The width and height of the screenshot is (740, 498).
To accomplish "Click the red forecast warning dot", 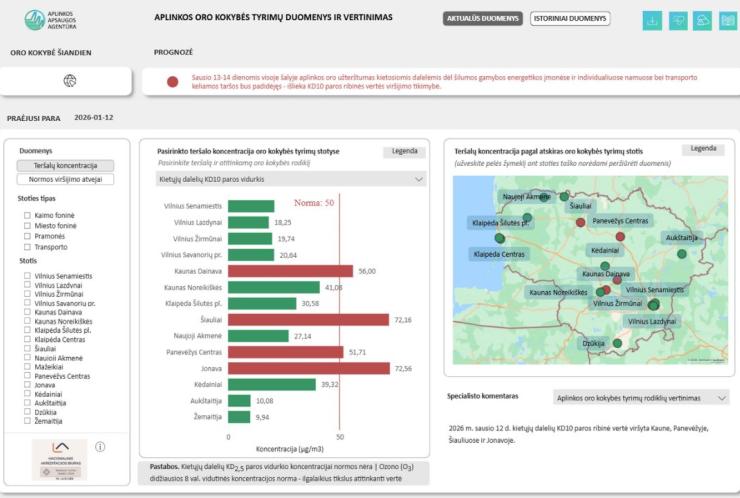I will click(172, 82).
